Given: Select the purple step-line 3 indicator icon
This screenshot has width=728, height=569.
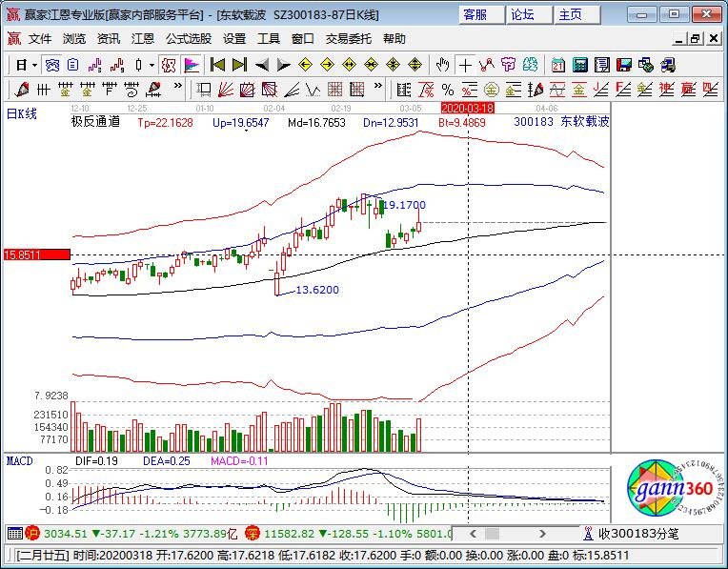Looking at the screenshot, I should 94,65.
